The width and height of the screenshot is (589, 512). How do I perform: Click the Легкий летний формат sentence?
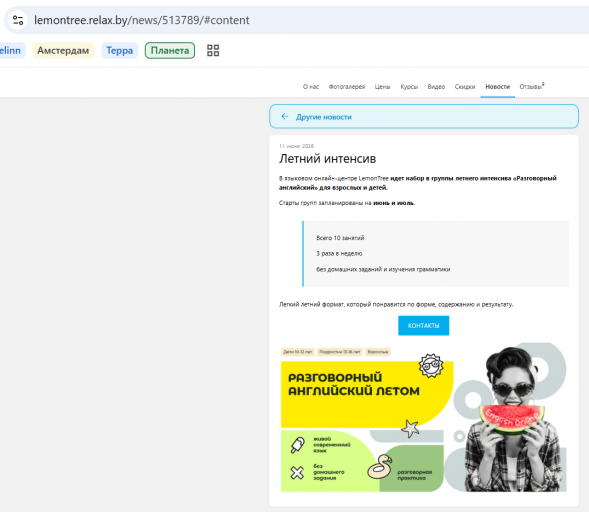(396, 304)
